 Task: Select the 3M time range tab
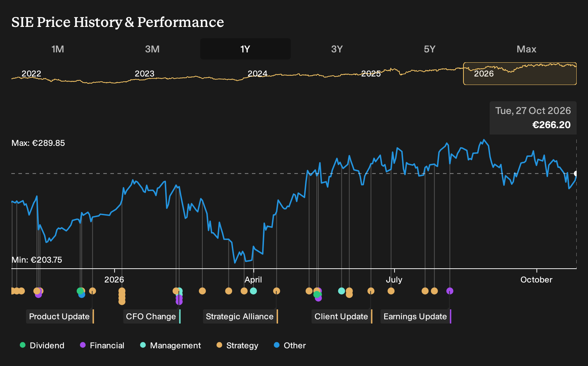pyautogui.click(x=152, y=49)
